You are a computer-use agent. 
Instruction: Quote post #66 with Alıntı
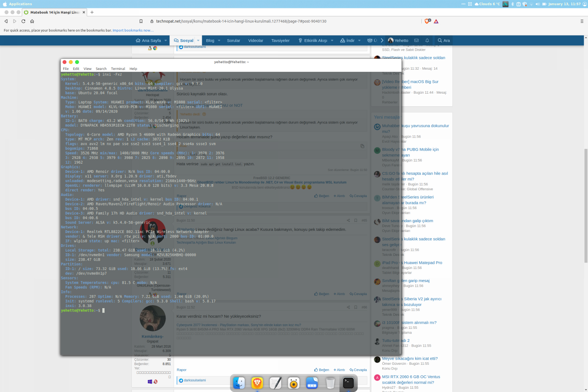pyautogui.click(x=339, y=370)
